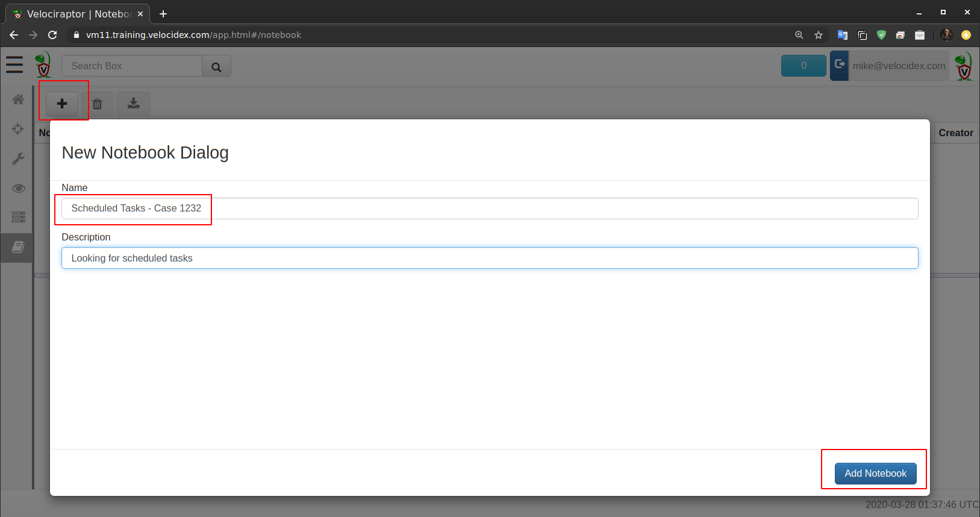Click the delete notebook trash icon
Image resolution: width=980 pixels, height=517 pixels.
pyautogui.click(x=98, y=104)
